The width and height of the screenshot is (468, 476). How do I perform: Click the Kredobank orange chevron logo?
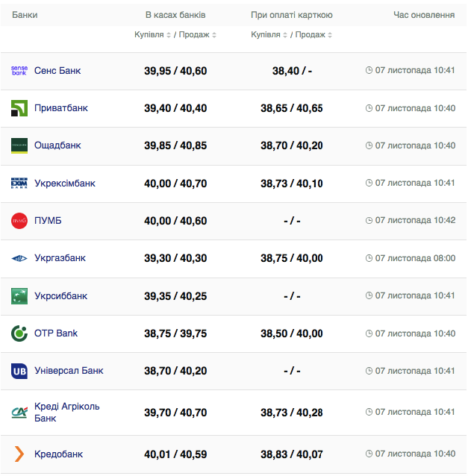click(19, 454)
